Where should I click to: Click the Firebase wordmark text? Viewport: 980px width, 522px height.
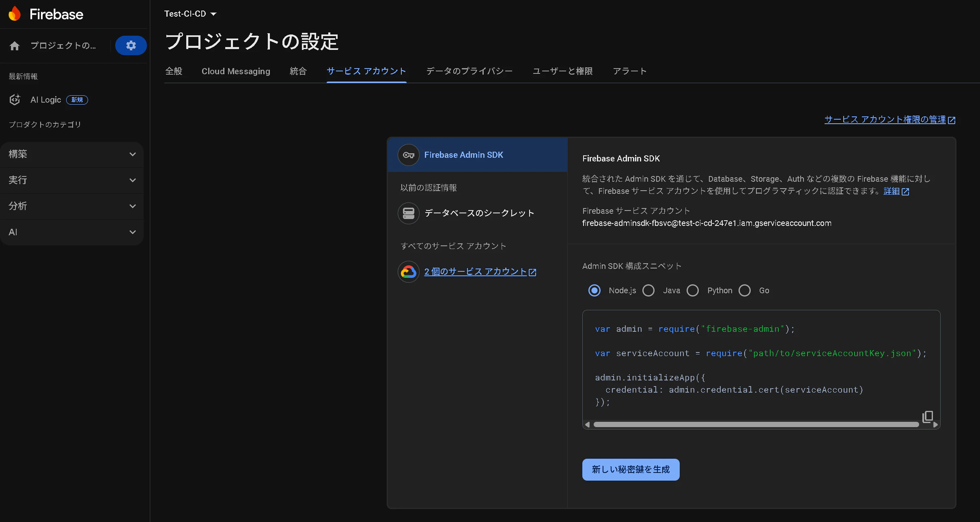point(56,14)
